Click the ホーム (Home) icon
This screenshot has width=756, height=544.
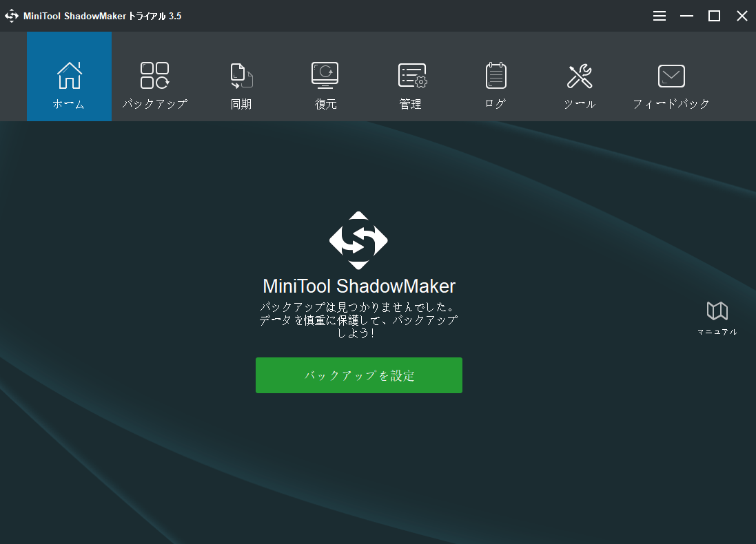pyautogui.click(x=69, y=76)
